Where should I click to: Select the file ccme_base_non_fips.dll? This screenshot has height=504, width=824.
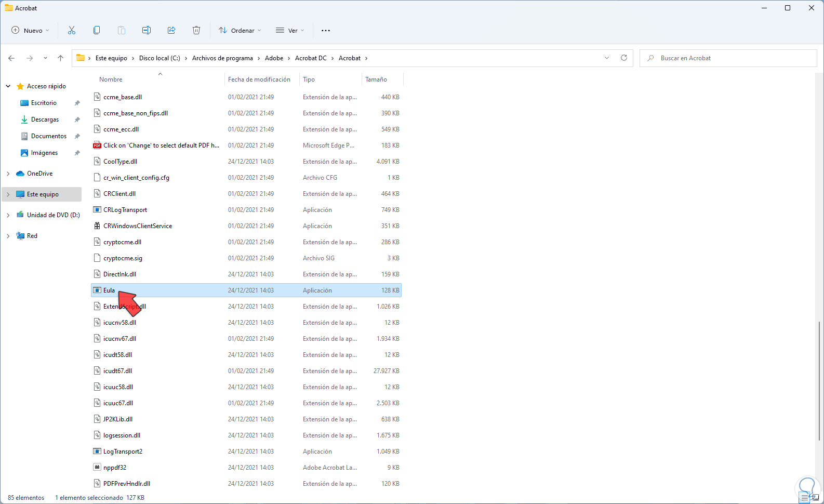tap(246, 113)
